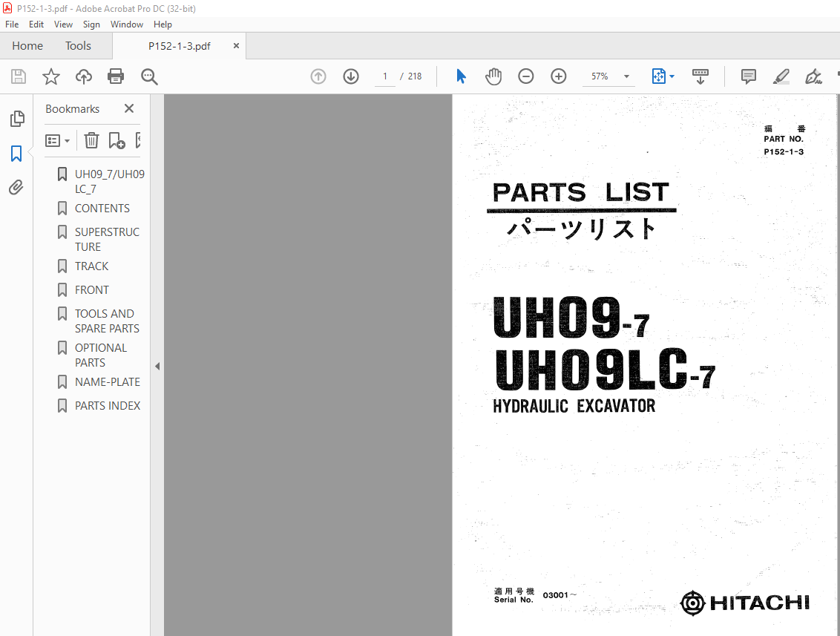Jump to CONTENTS bookmark
Screen dimensions: 840x636
click(x=102, y=209)
